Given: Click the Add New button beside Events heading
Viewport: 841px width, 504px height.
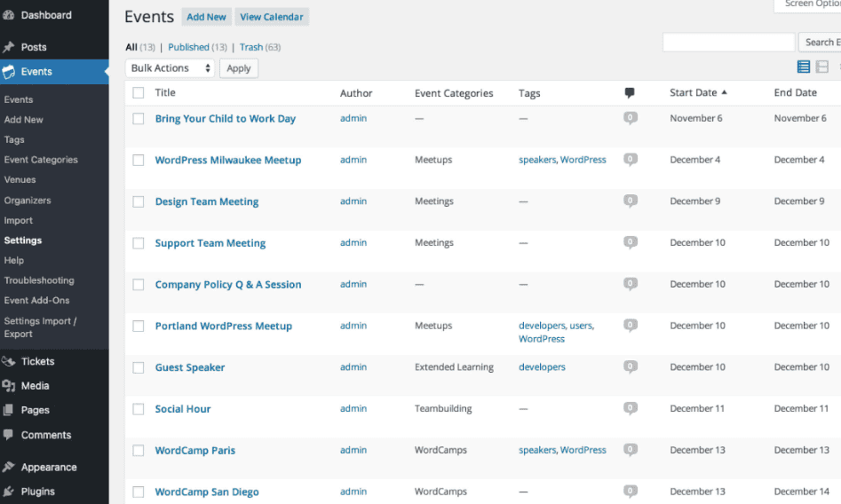Looking at the screenshot, I should (x=207, y=17).
